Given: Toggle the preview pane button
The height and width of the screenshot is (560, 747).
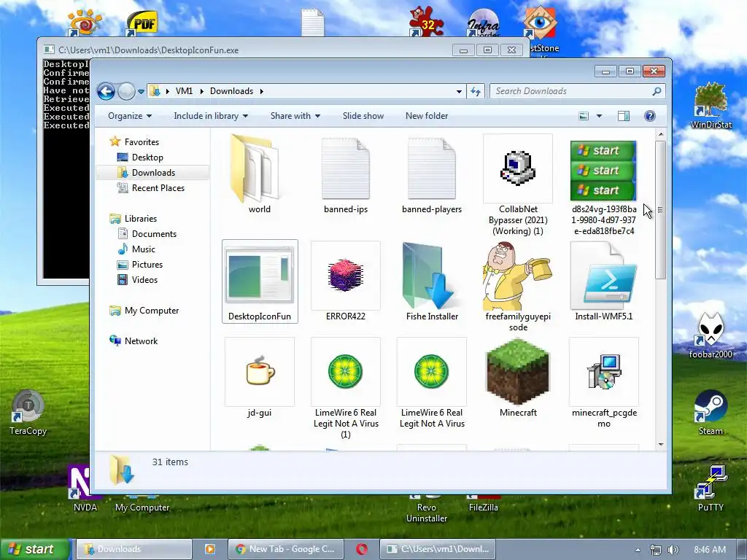Looking at the screenshot, I should 624,116.
